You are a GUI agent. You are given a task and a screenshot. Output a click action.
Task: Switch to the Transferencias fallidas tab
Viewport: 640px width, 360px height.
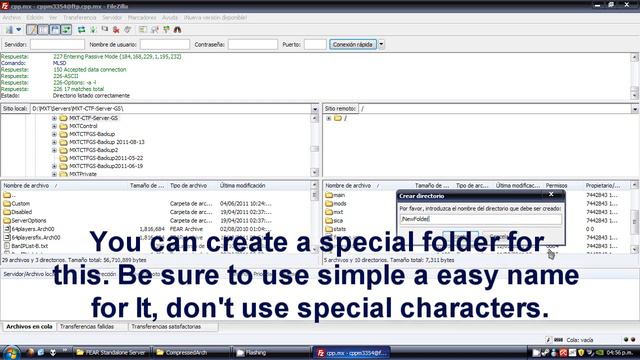click(87, 327)
